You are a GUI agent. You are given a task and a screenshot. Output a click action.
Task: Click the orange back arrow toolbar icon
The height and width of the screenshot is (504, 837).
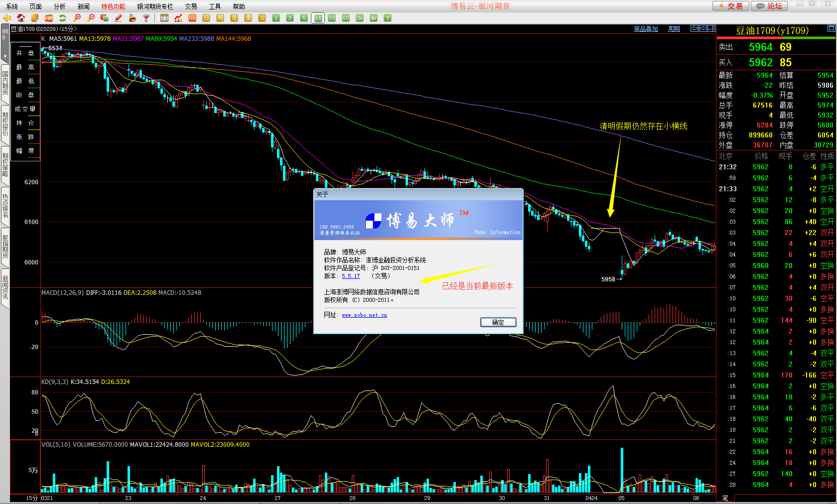[x=7, y=18]
